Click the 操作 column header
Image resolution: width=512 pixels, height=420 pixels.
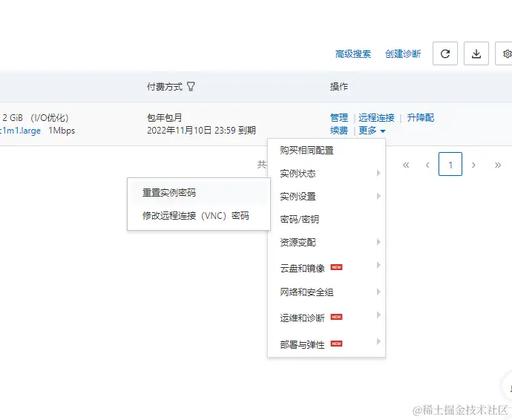(x=339, y=87)
